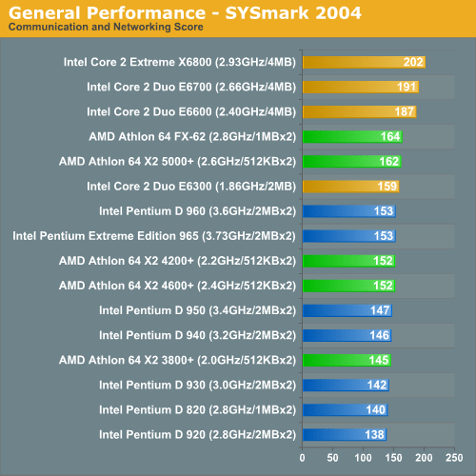Screen dimensions: 476x476
Task: Click the bar value 202
Action: (x=413, y=62)
